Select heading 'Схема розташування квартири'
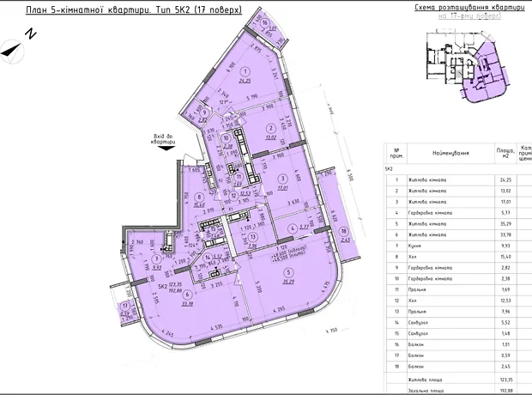This screenshot has height=395, width=532. click(x=469, y=8)
